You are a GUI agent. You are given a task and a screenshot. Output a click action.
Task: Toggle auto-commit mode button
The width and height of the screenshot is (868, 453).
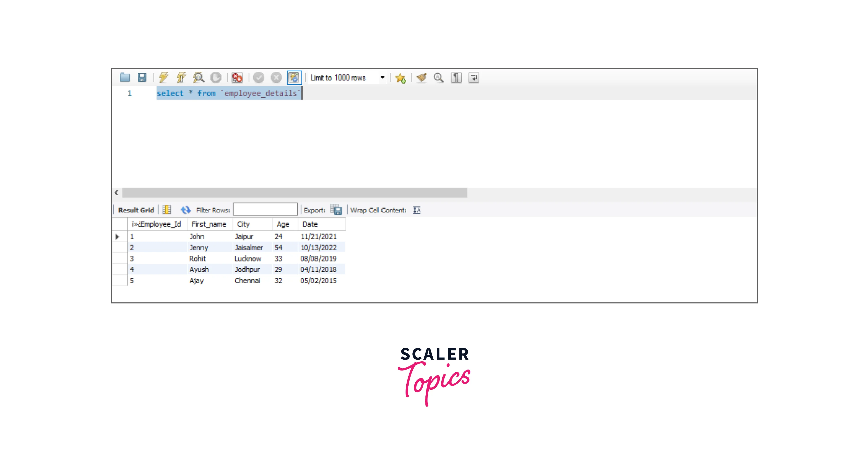coord(294,78)
